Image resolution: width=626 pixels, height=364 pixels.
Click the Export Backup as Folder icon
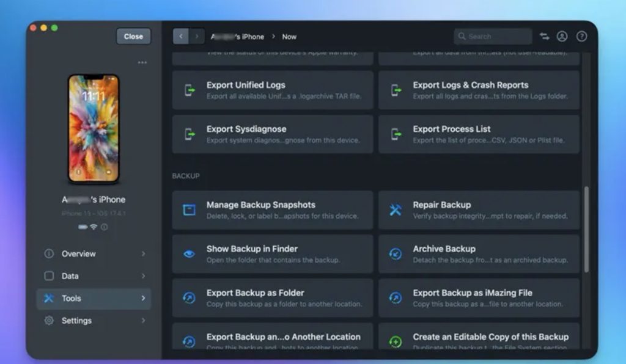click(190, 298)
